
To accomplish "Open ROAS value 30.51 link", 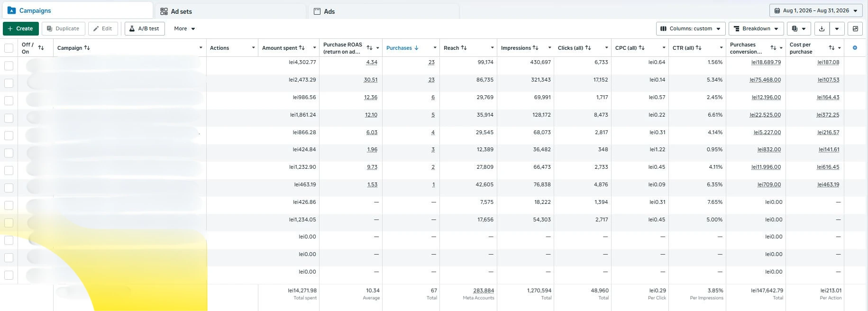I will 371,80.
